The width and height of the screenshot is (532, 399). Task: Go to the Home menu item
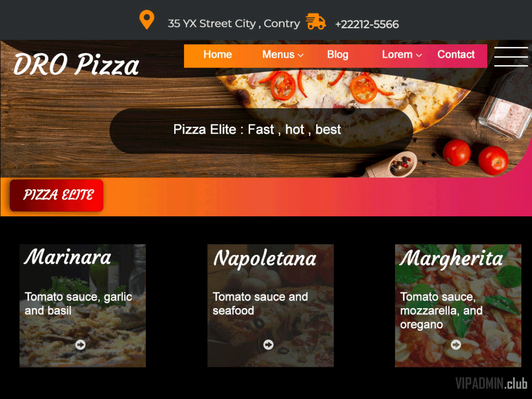pos(218,55)
